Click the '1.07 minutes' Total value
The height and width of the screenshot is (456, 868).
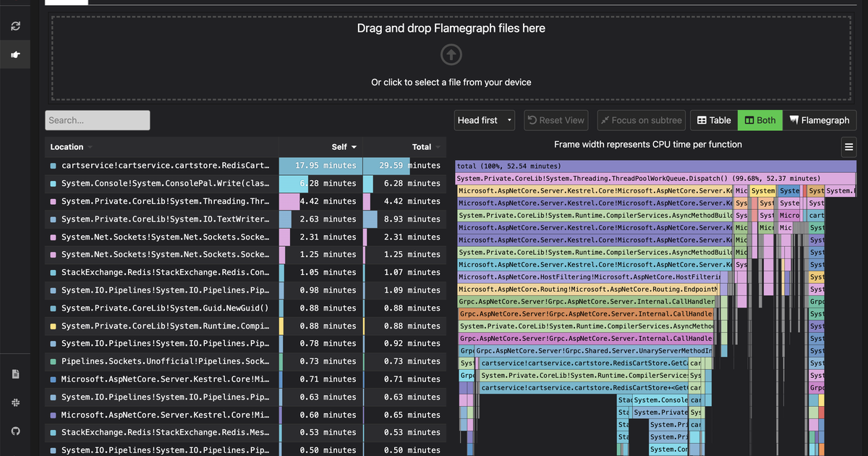tap(412, 272)
